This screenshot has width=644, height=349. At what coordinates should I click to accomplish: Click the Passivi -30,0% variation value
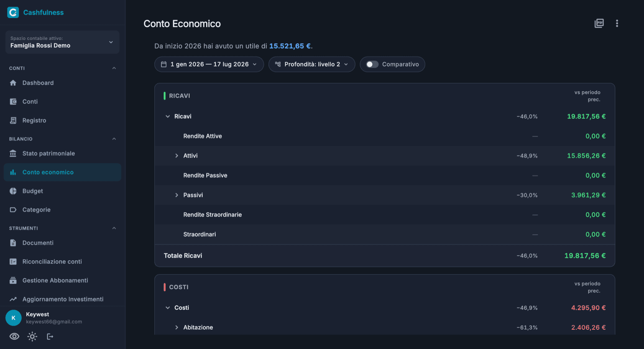(527, 195)
